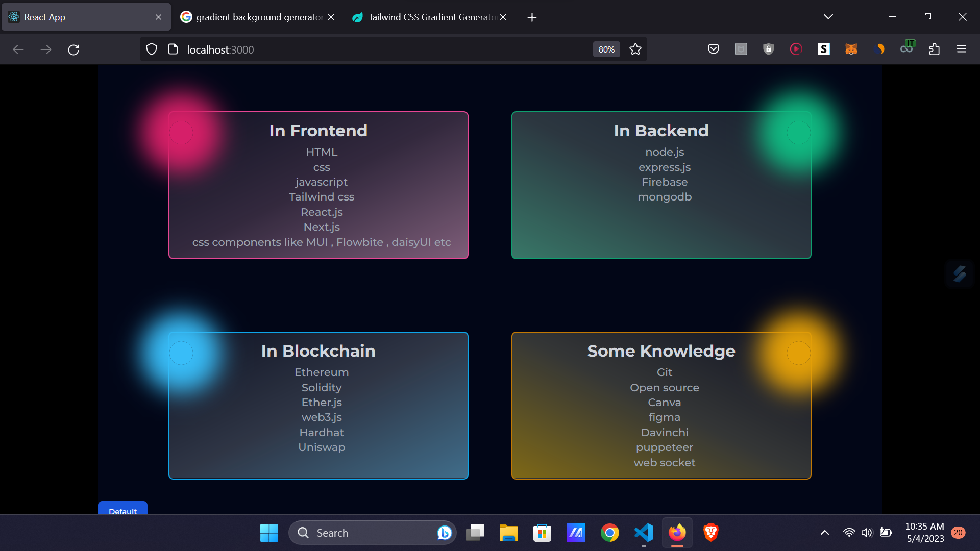This screenshot has height=551, width=980.
Task: Open the Firefox hamburger application menu
Action: pyautogui.click(x=962, y=49)
